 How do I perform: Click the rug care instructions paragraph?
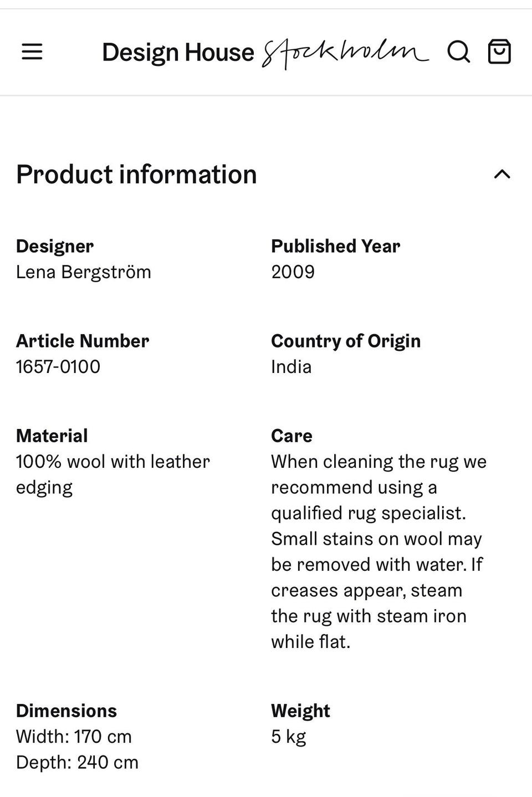point(379,551)
